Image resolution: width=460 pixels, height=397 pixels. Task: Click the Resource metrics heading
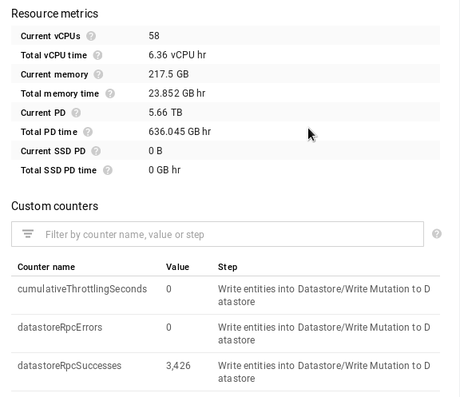click(55, 14)
